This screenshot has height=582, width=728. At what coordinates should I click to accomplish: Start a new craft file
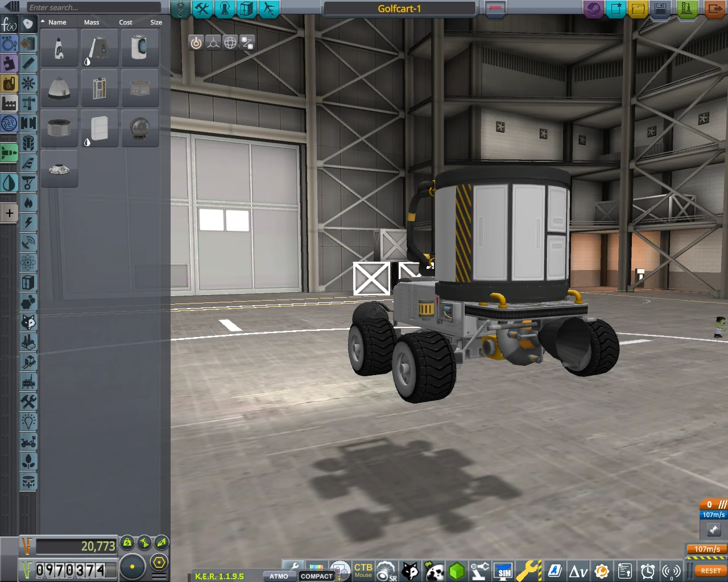[x=616, y=9]
